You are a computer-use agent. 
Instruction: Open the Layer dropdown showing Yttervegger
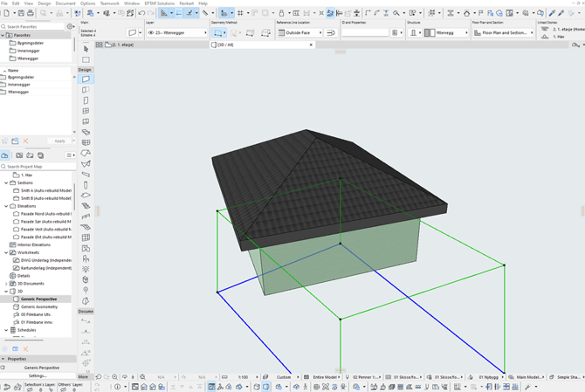coord(177,33)
